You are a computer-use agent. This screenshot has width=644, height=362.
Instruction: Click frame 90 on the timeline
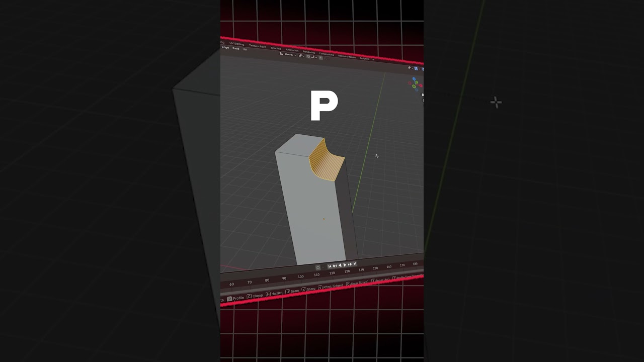[284, 278]
